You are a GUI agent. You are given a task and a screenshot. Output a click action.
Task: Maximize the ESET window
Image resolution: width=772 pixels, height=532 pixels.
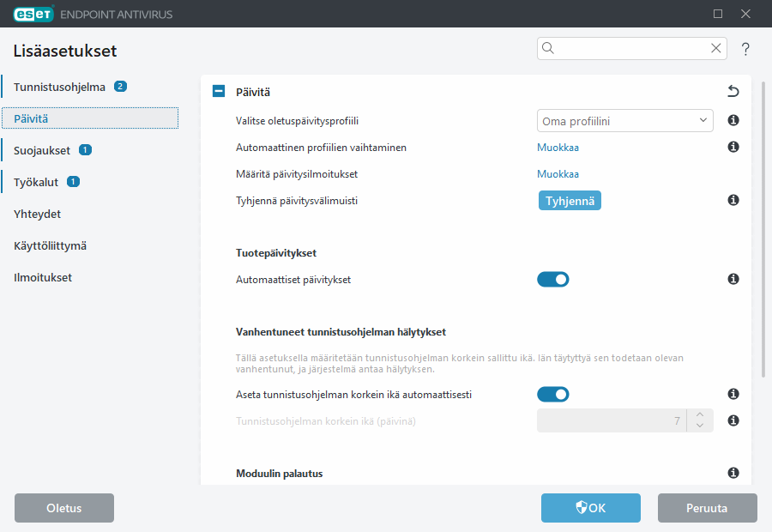point(718,14)
